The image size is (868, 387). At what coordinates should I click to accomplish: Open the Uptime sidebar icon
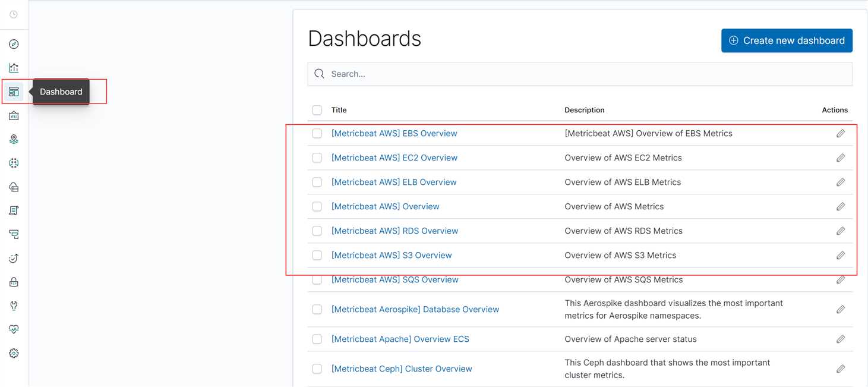(14, 258)
